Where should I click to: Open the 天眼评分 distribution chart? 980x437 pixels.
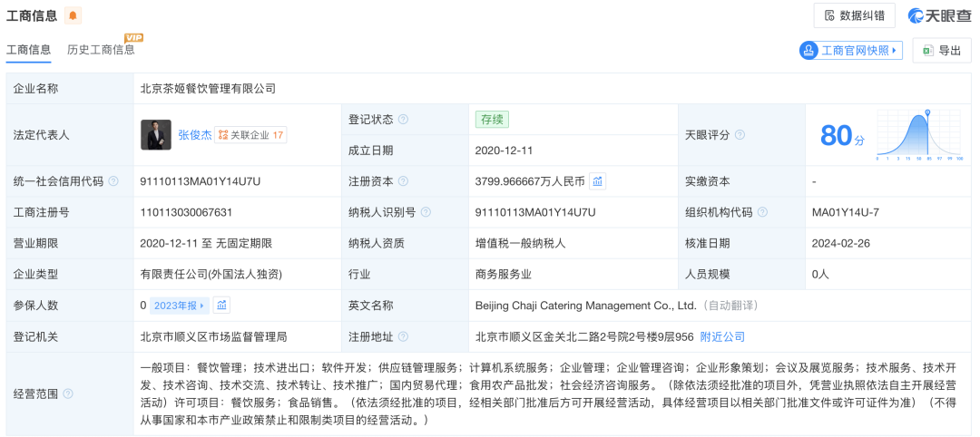click(x=919, y=135)
